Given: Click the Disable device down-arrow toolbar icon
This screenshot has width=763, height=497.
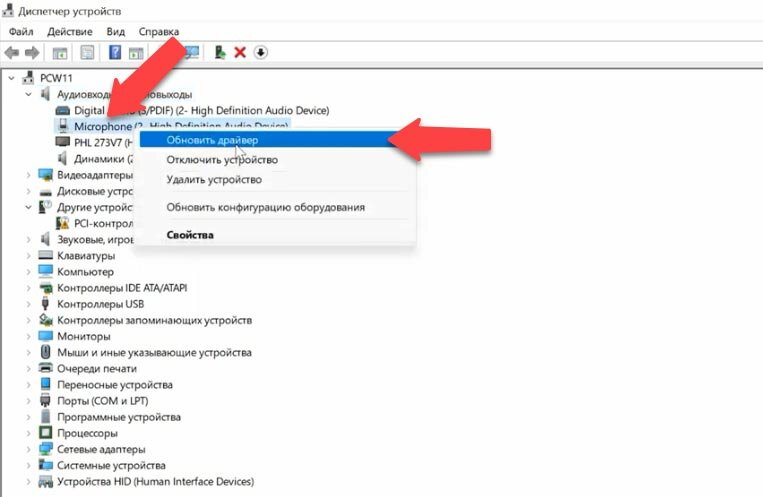Looking at the screenshot, I should [261, 52].
